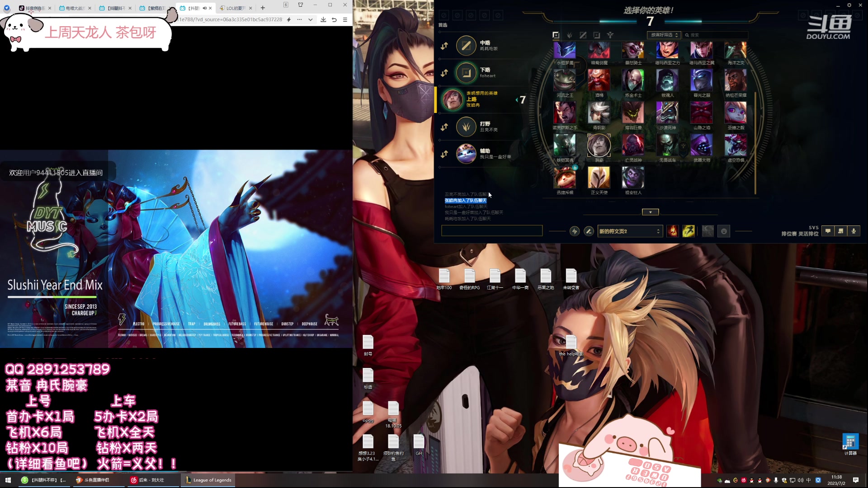Toggle the microphone voice button
This screenshot has height=488, width=868.
854,231
